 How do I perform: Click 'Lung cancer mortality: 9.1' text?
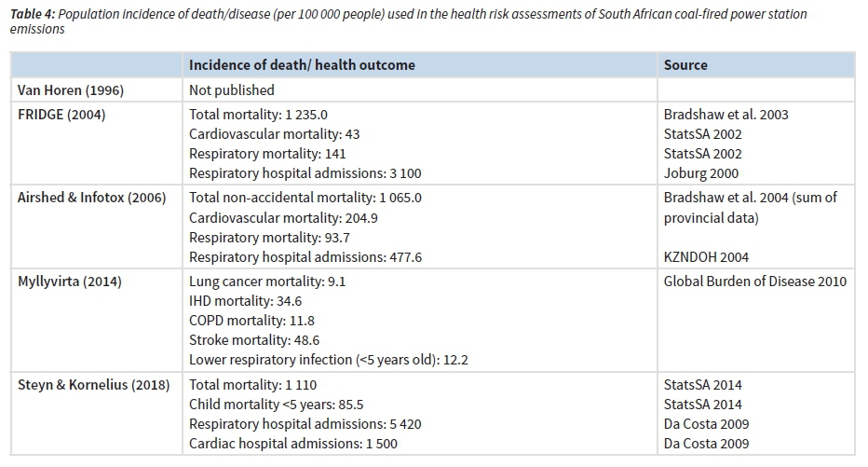(267, 282)
